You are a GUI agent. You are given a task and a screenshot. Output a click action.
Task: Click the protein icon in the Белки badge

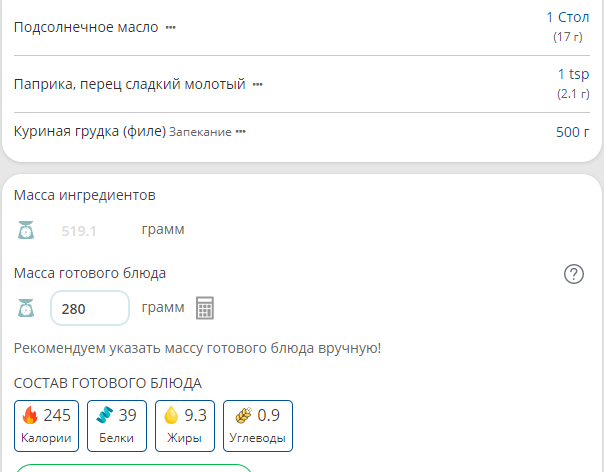[x=105, y=416]
